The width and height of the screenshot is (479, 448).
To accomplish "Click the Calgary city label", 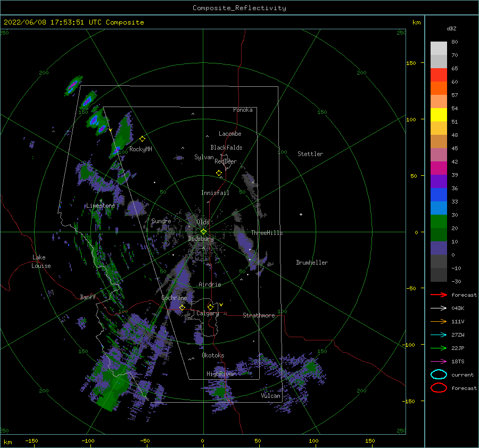I will [208, 313].
